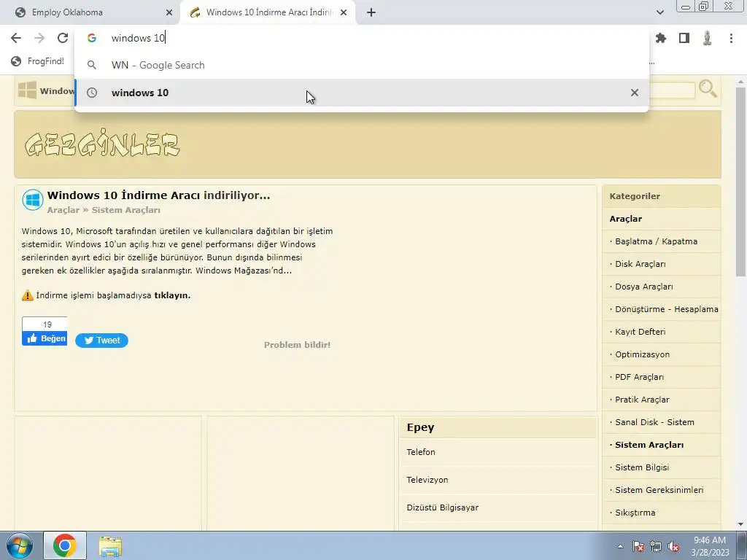The height and width of the screenshot is (560, 747).
Task: Reload the page with the refresh icon
Action: [63, 38]
